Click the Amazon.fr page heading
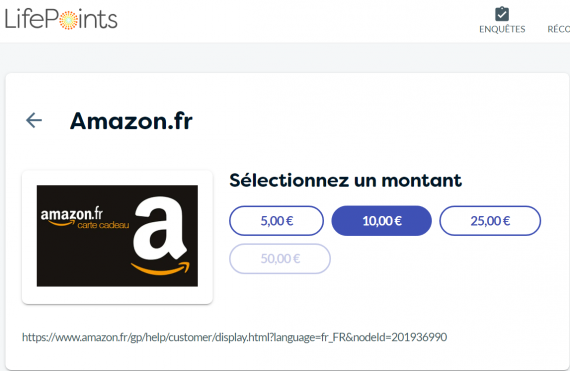The width and height of the screenshot is (570, 371). click(x=131, y=121)
